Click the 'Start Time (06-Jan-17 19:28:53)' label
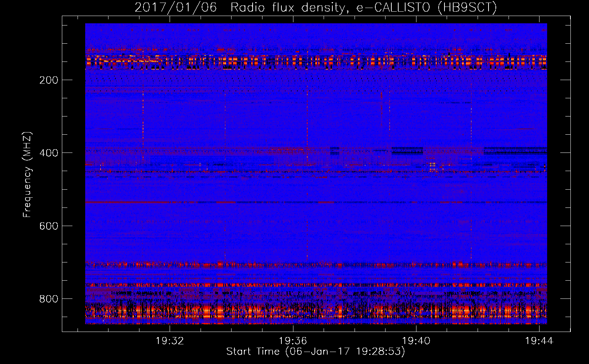Screen dimensions: 589x364 (316, 352)
